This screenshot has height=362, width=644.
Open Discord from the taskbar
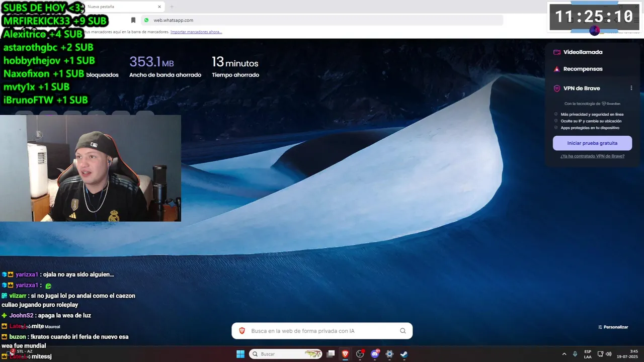coord(374,354)
